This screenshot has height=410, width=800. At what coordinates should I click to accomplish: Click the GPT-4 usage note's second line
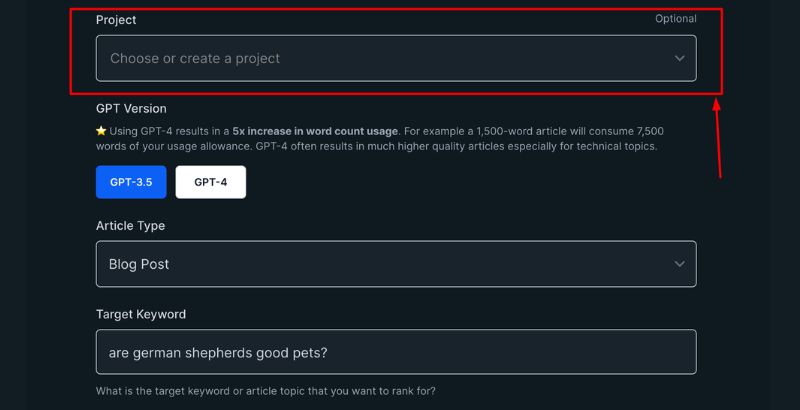[376, 146]
